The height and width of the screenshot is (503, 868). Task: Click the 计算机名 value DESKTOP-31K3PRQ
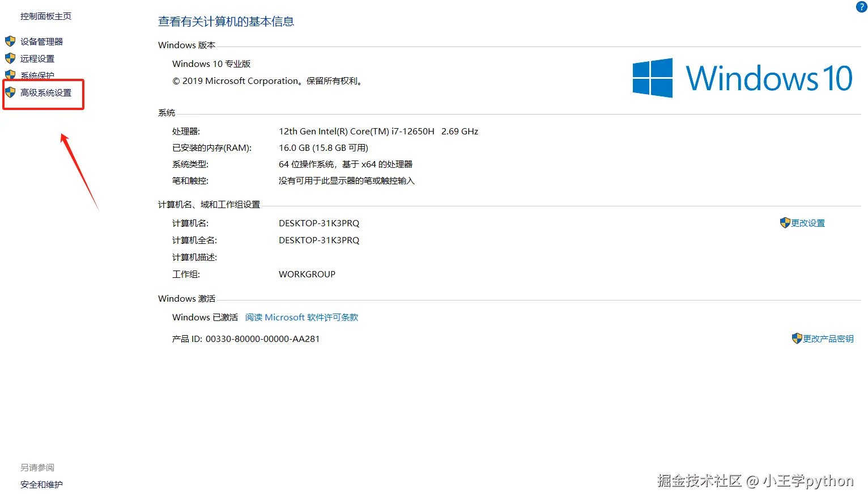pos(319,223)
